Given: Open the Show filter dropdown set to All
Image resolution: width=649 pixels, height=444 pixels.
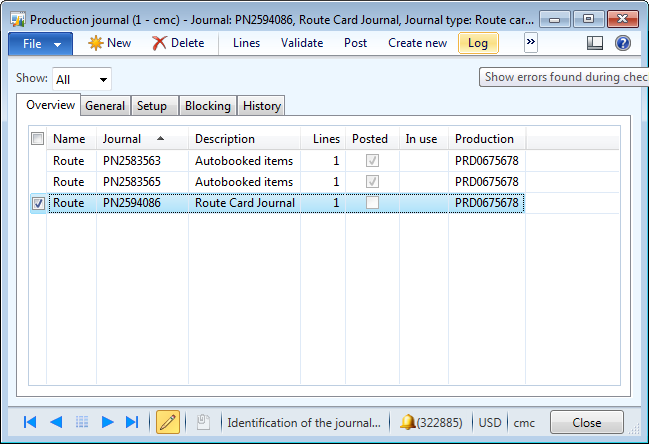Looking at the screenshot, I should tap(82, 79).
